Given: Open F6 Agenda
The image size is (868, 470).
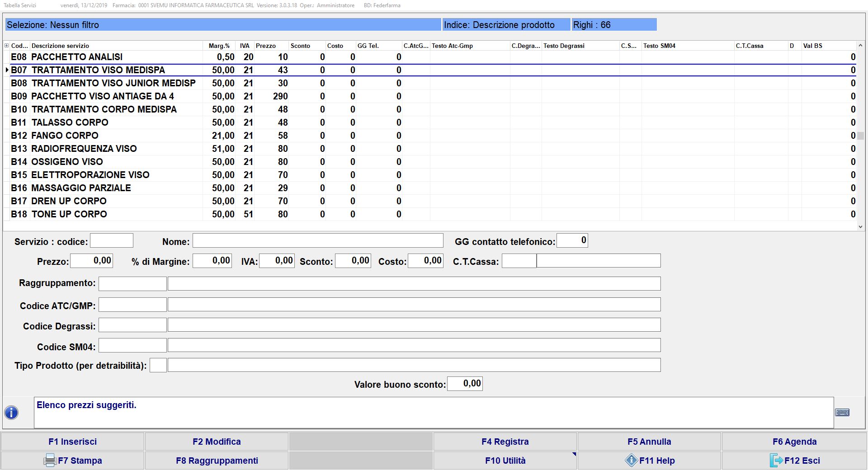Looking at the screenshot, I should click(794, 442).
